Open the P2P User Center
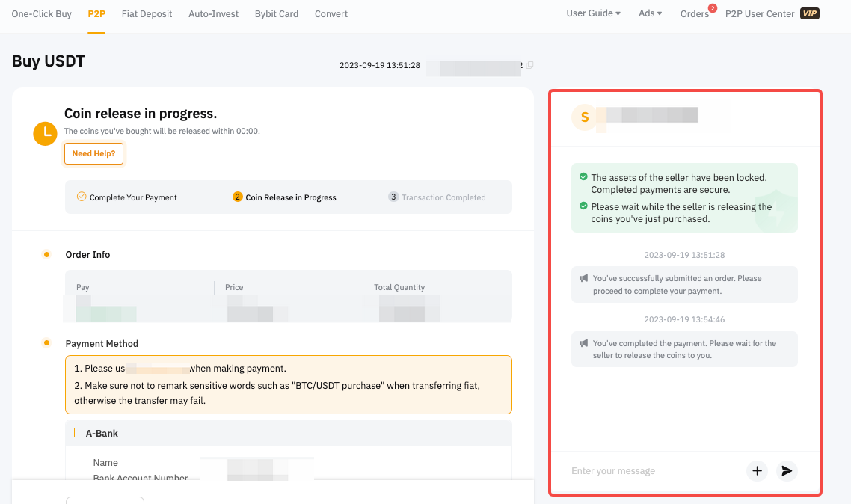 click(759, 14)
